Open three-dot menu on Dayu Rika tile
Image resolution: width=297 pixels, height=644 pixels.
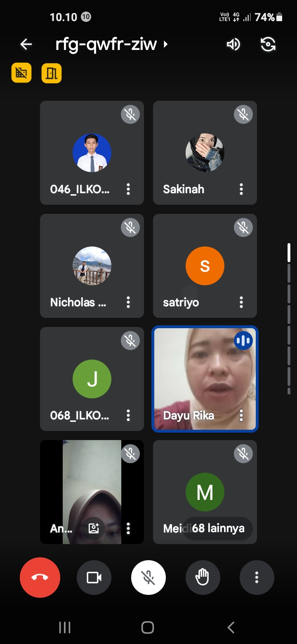(x=241, y=415)
